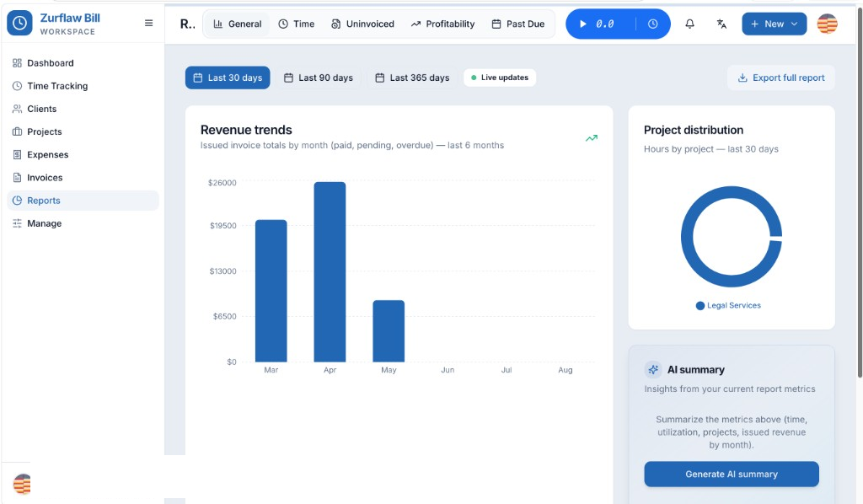863x504 pixels.
Task: Collapse sidebar with the hamburger menu icon
Action: click(x=148, y=23)
